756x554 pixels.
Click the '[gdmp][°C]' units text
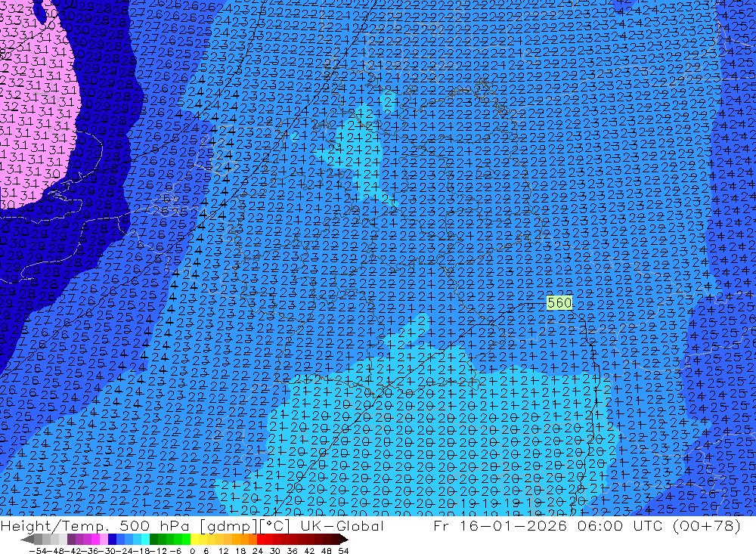[245, 526]
